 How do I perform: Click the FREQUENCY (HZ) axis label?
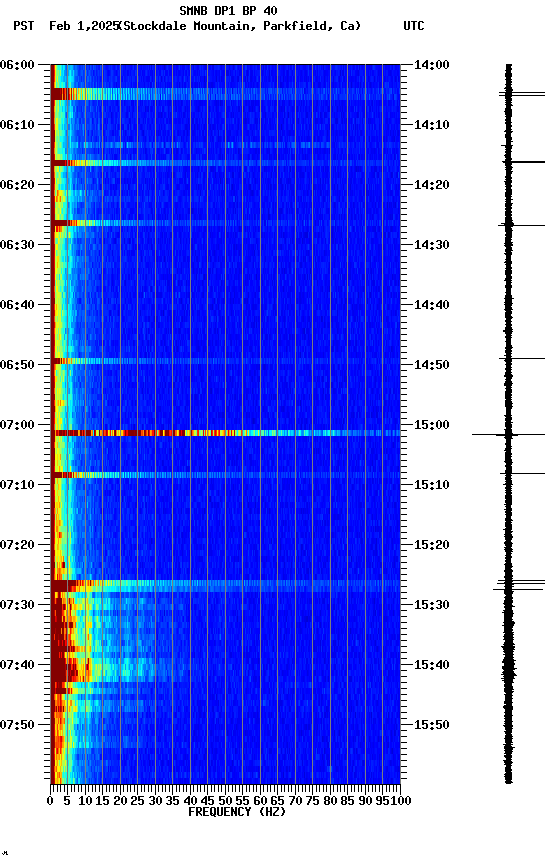(x=237, y=812)
